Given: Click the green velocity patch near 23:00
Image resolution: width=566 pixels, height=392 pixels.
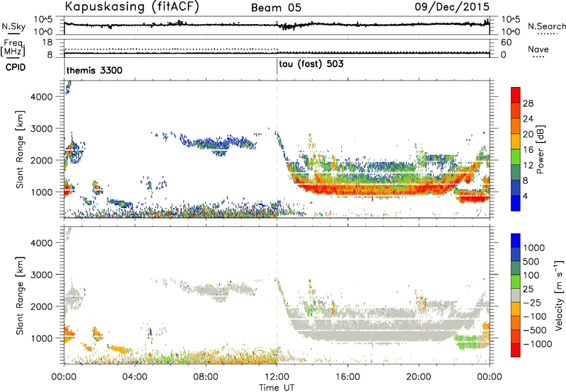Looking at the screenshot, I should [469, 341].
